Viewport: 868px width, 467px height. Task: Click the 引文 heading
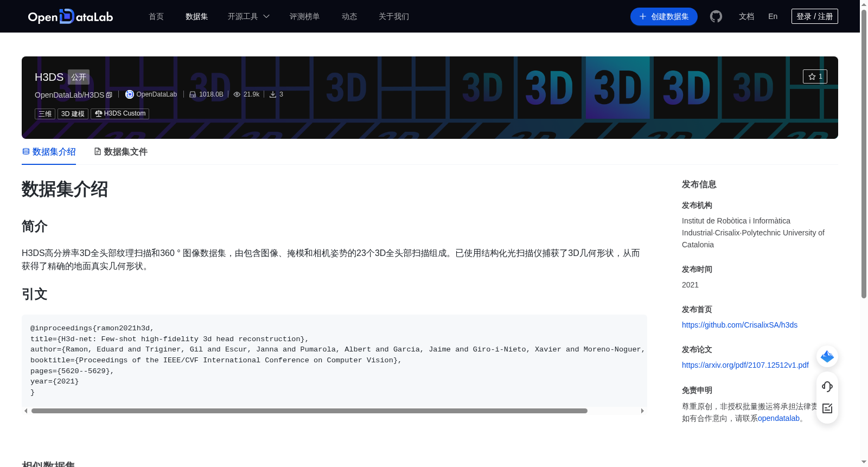(x=35, y=294)
